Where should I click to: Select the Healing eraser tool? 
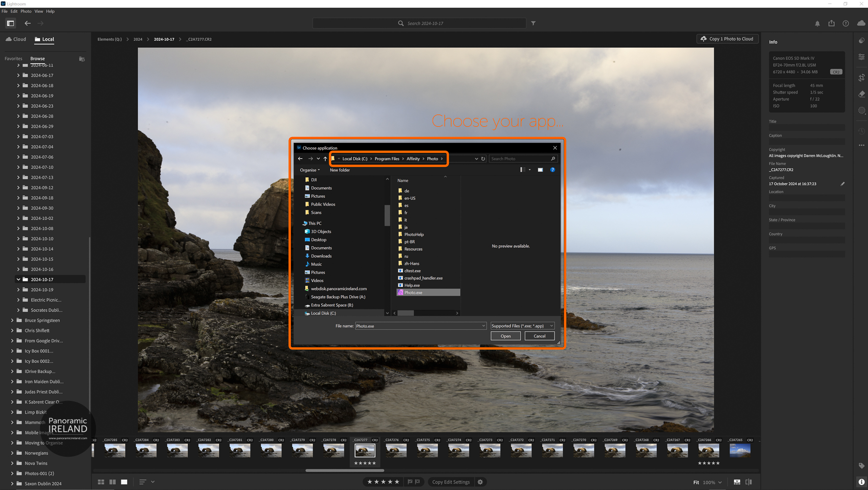point(862,94)
